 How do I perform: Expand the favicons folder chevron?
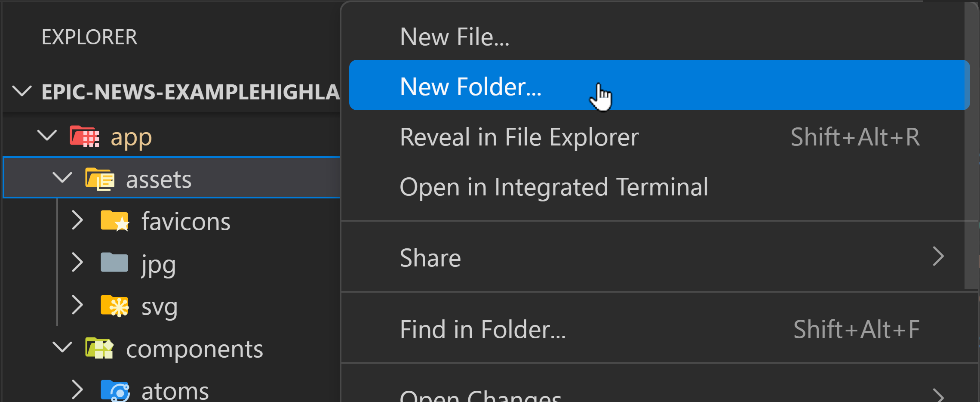coord(78,220)
